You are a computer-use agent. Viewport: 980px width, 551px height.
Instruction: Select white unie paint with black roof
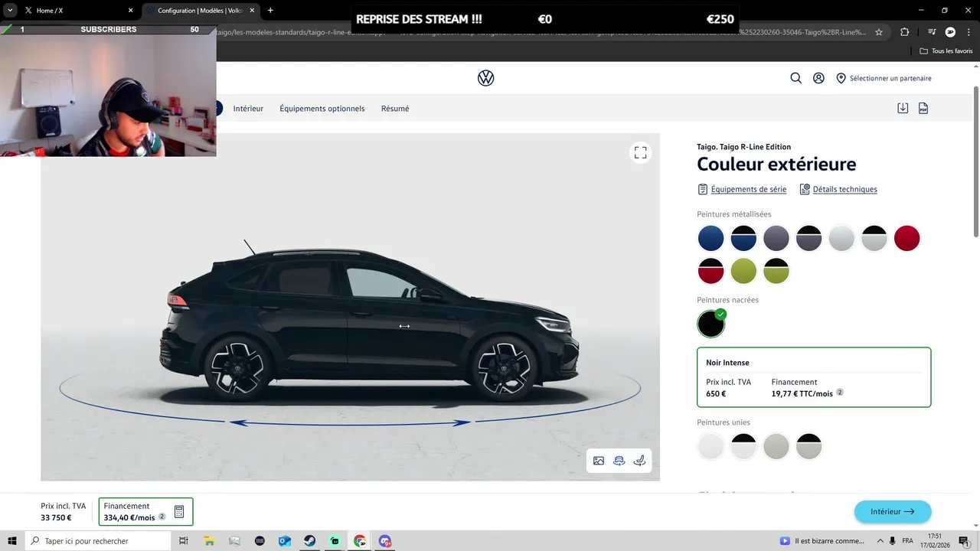click(x=743, y=446)
